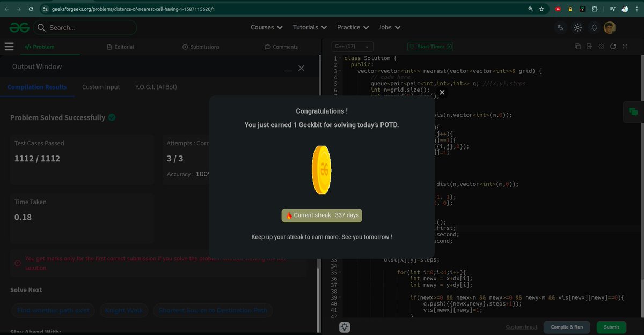644x335 pixels.
Task: Collapse code fold arrow at line 39
Action: pos(340,297)
